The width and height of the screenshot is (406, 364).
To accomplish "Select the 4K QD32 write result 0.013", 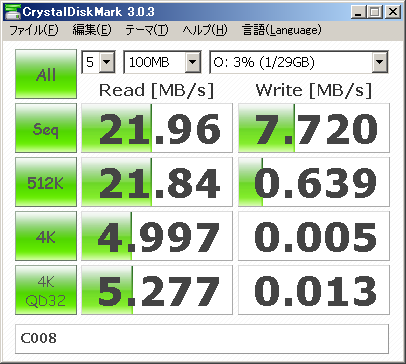I will tap(314, 290).
